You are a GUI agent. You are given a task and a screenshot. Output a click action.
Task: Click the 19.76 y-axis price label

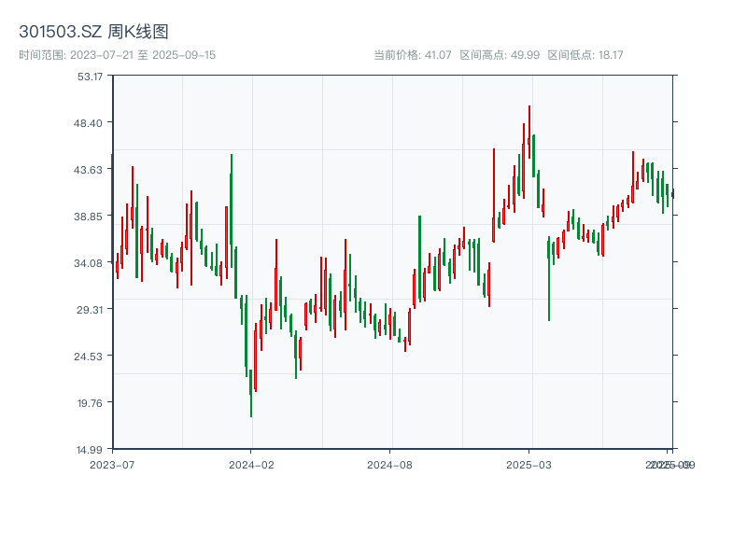[x=90, y=403]
